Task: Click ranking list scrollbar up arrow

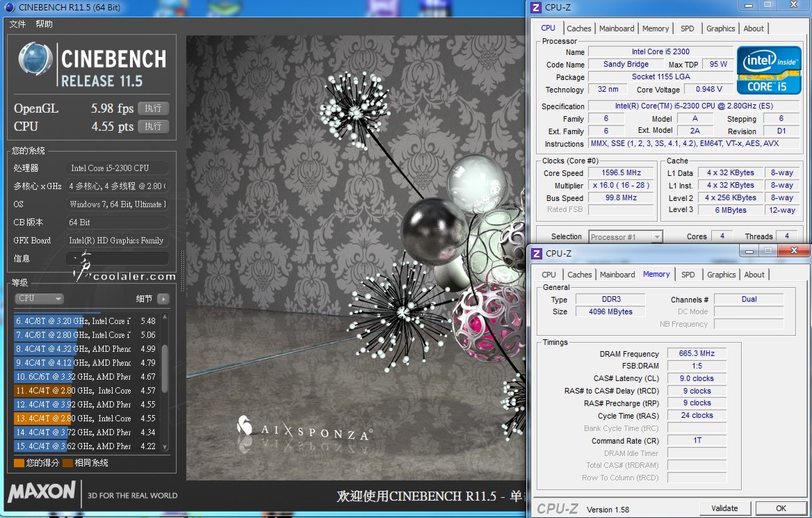Action: click(165, 316)
